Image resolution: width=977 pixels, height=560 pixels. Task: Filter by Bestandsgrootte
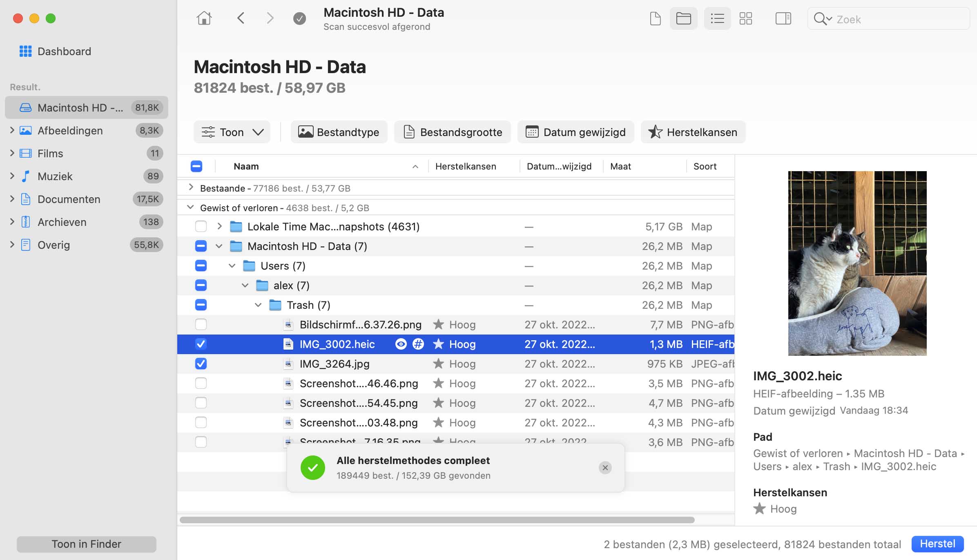[452, 132]
